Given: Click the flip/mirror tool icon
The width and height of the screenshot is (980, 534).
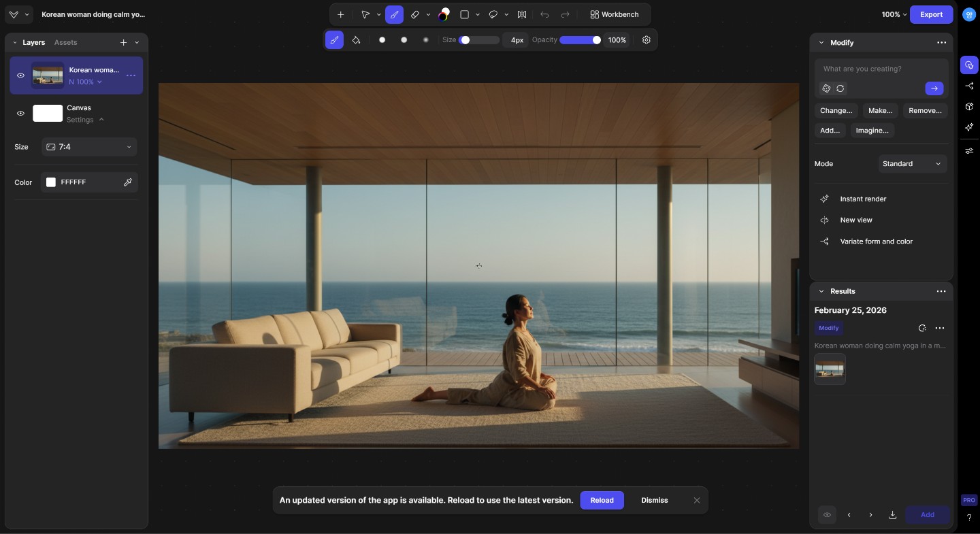Looking at the screenshot, I should [x=522, y=14].
